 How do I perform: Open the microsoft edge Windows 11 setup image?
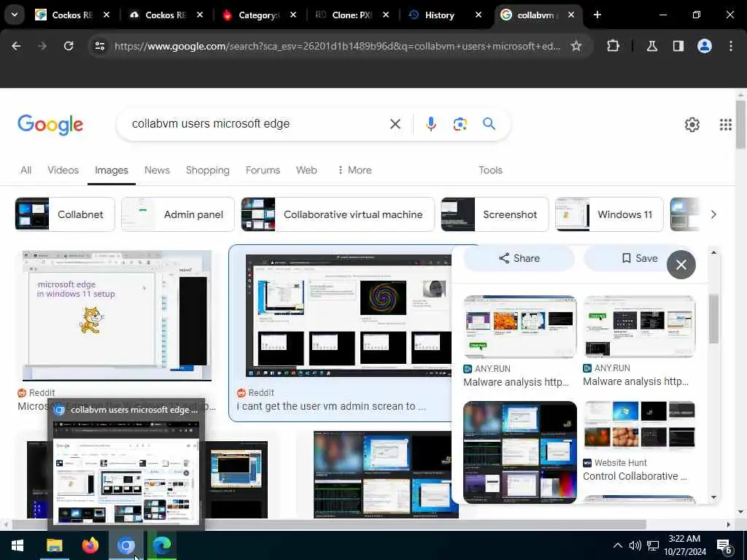pos(117,315)
